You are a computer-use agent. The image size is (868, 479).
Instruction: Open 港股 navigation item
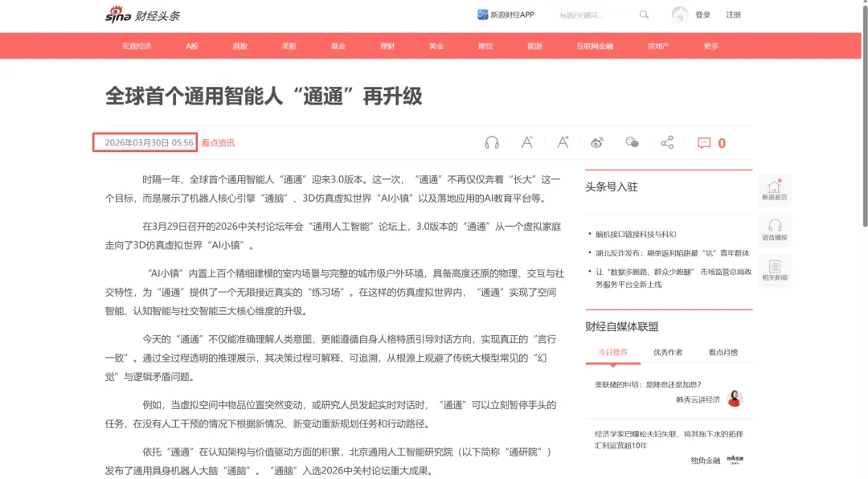coord(240,46)
